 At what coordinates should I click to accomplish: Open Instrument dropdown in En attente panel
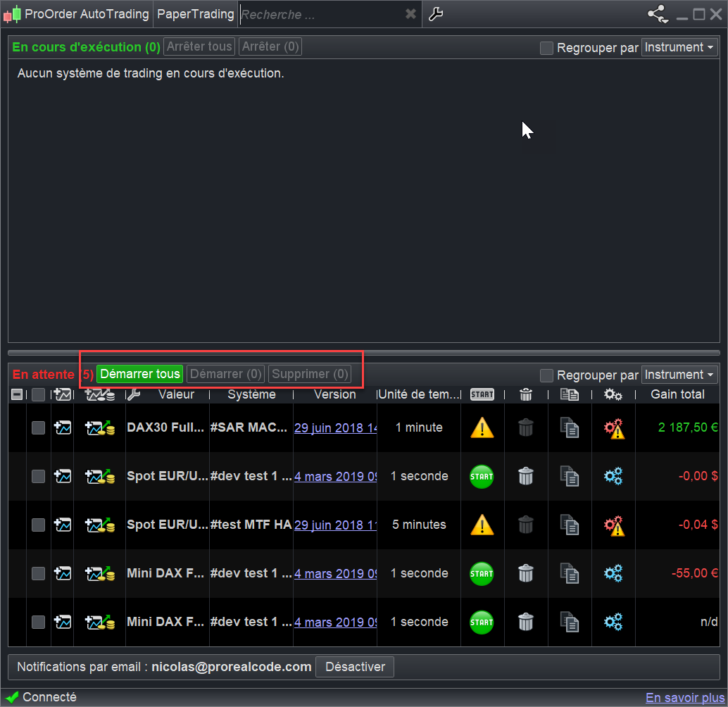click(x=679, y=375)
